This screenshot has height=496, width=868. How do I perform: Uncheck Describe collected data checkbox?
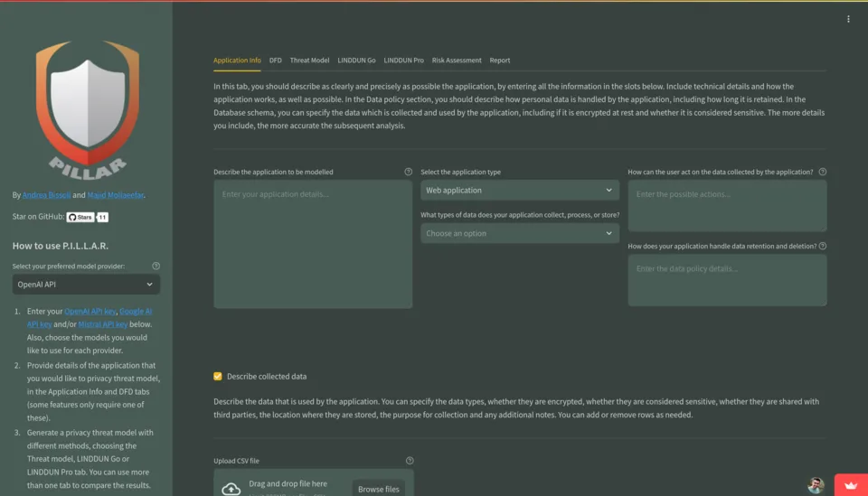(x=218, y=376)
